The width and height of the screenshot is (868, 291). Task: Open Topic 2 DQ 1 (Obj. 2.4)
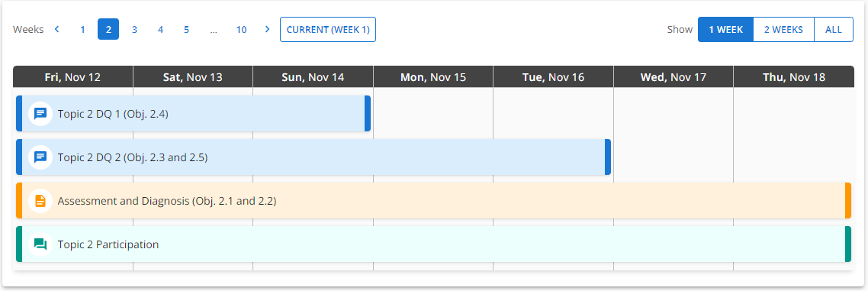[193, 114]
